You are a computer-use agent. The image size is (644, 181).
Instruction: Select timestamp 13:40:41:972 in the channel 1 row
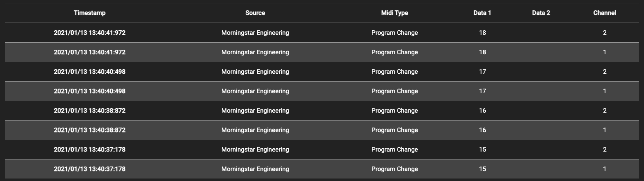[x=90, y=52]
